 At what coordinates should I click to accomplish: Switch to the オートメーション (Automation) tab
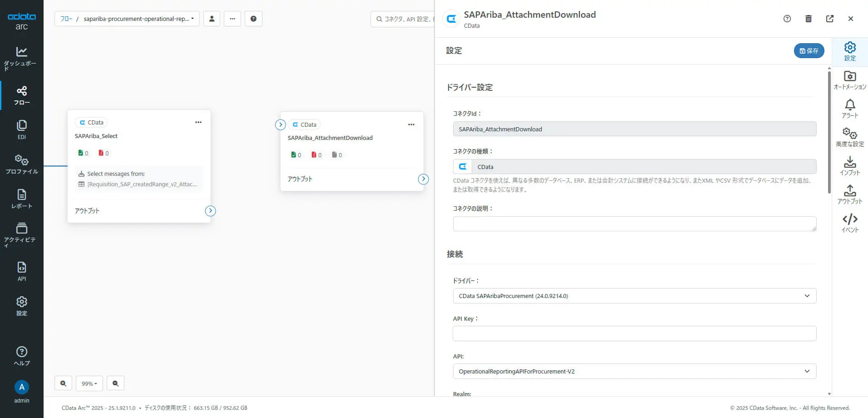849,80
